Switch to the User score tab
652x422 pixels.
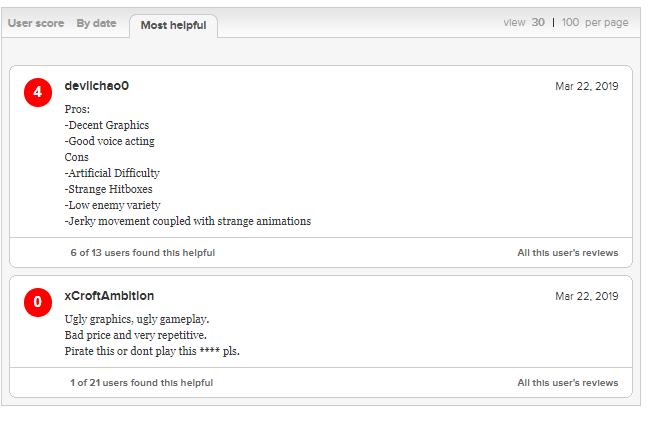[x=36, y=23]
